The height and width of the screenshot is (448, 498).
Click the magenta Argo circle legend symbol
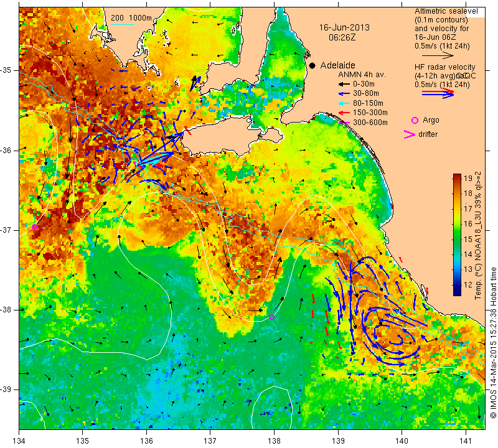pos(415,120)
